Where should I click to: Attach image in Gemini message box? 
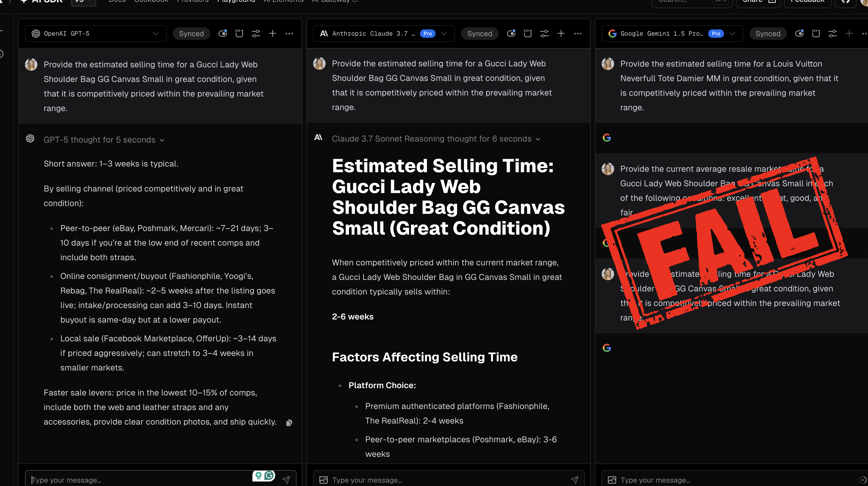coord(612,479)
